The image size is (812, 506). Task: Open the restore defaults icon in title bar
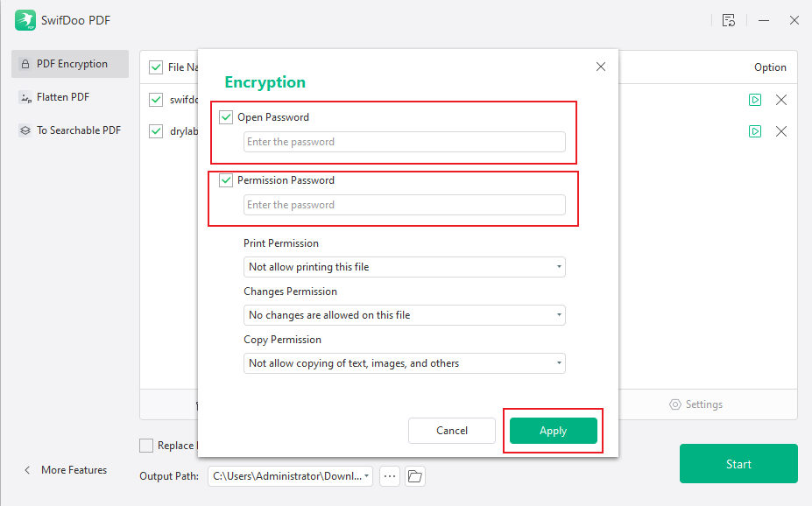(x=729, y=20)
